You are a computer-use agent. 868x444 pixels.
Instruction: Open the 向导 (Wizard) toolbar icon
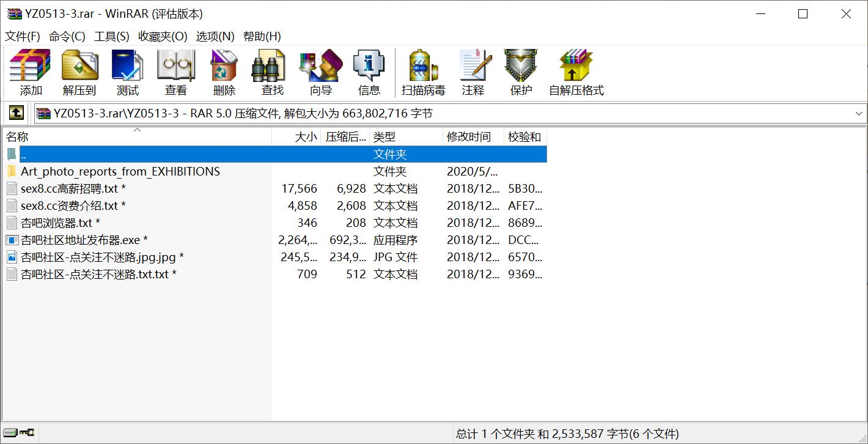coord(320,65)
